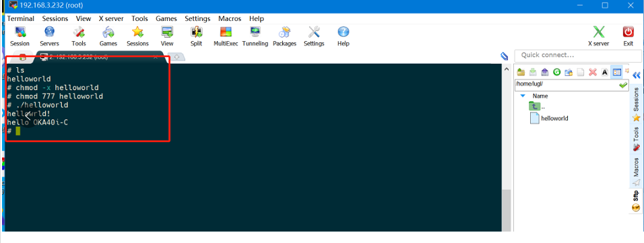This screenshot has width=644, height=243.
Task: Click the terminal scrollbar up arrow
Action: [x=507, y=69]
